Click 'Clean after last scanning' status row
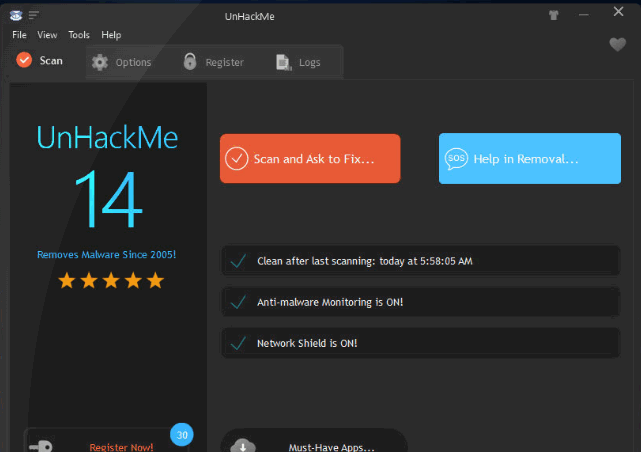The height and width of the screenshot is (452, 641). pyautogui.click(x=421, y=261)
